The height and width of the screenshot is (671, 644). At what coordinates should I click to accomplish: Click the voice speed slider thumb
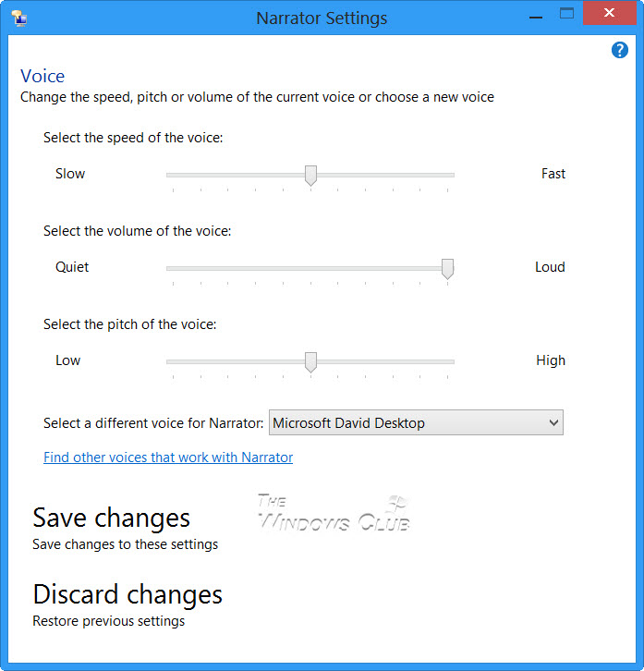311,175
